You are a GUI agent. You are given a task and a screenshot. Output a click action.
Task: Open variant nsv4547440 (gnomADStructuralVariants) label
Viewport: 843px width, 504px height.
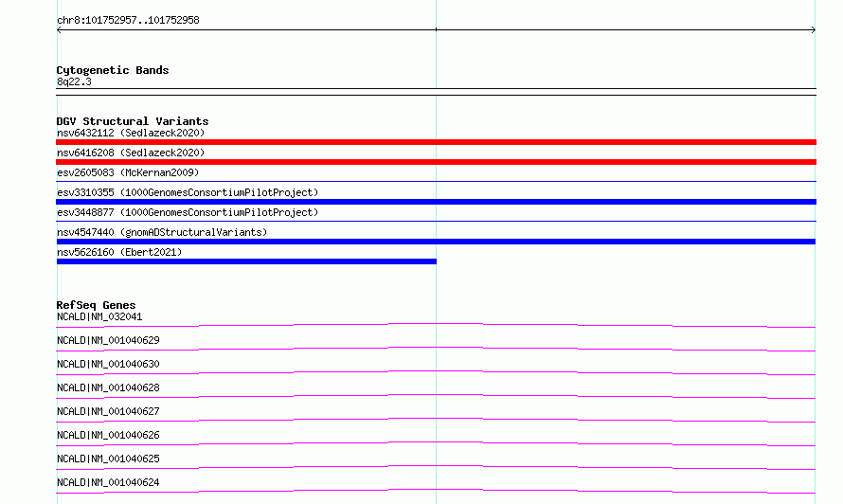[x=162, y=232]
